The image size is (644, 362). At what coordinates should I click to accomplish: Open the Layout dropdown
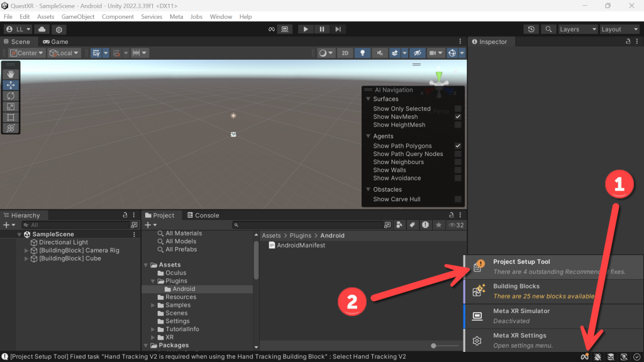pyautogui.click(x=619, y=29)
